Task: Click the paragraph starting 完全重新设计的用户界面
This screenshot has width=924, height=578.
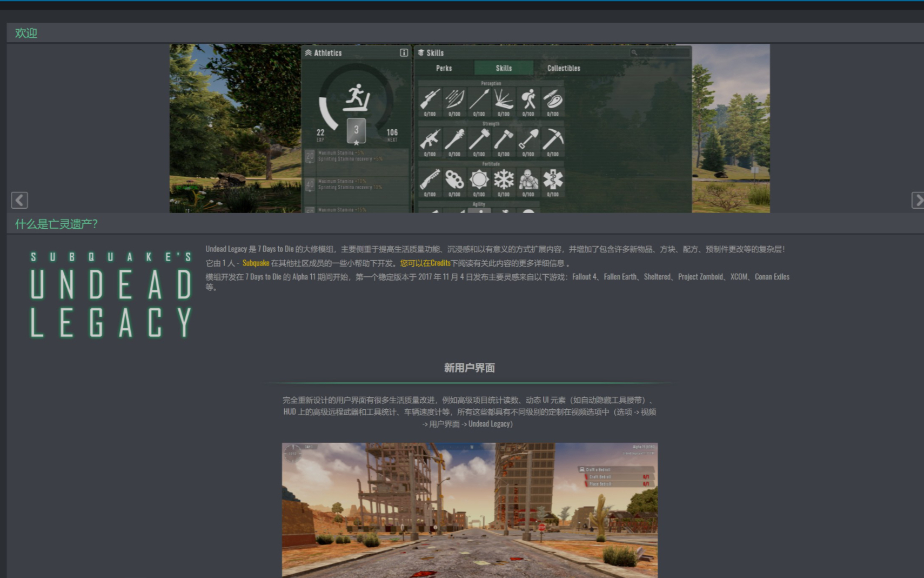Action: [x=470, y=412]
